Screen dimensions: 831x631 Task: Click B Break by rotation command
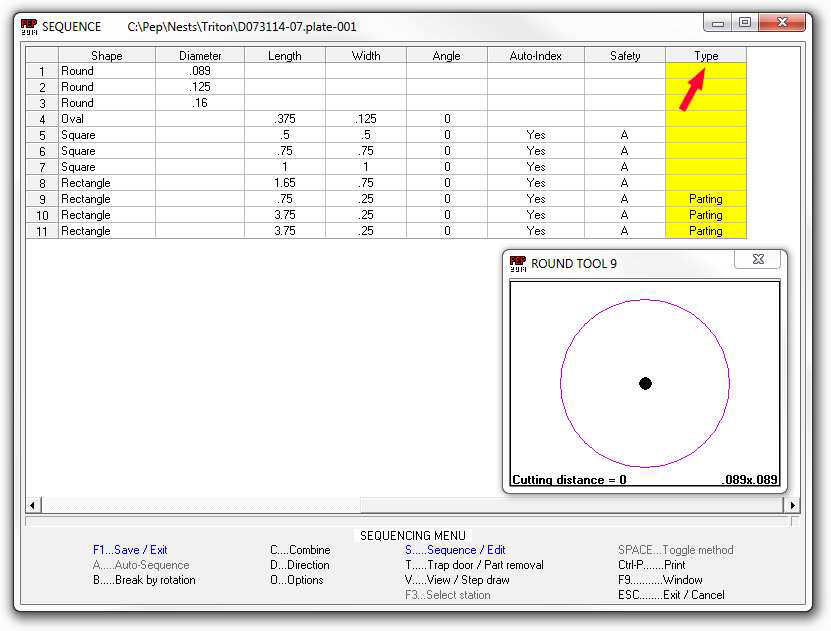coord(144,580)
